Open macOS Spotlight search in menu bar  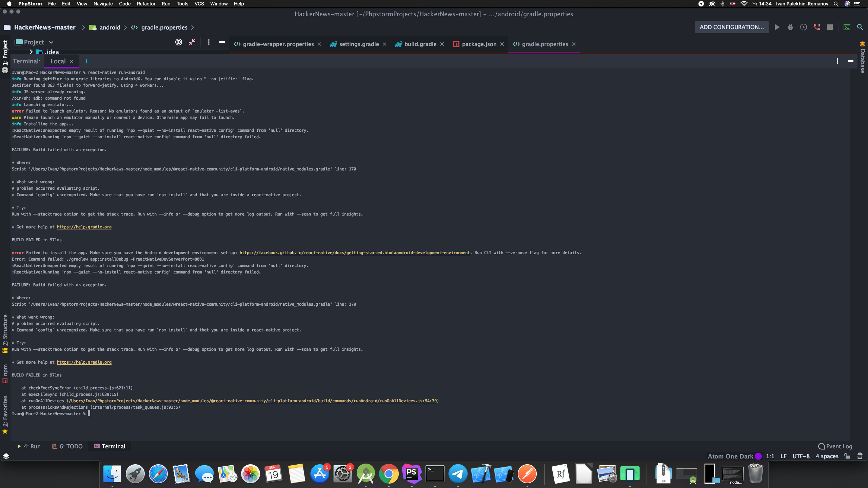point(836,4)
